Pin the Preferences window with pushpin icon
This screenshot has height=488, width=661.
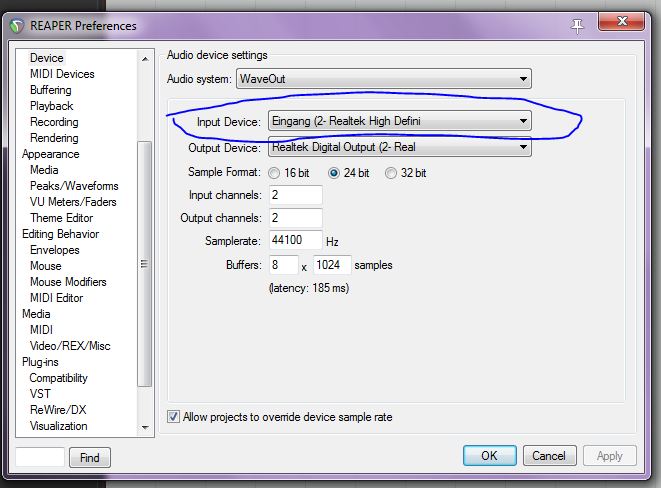tap(577, 26)
